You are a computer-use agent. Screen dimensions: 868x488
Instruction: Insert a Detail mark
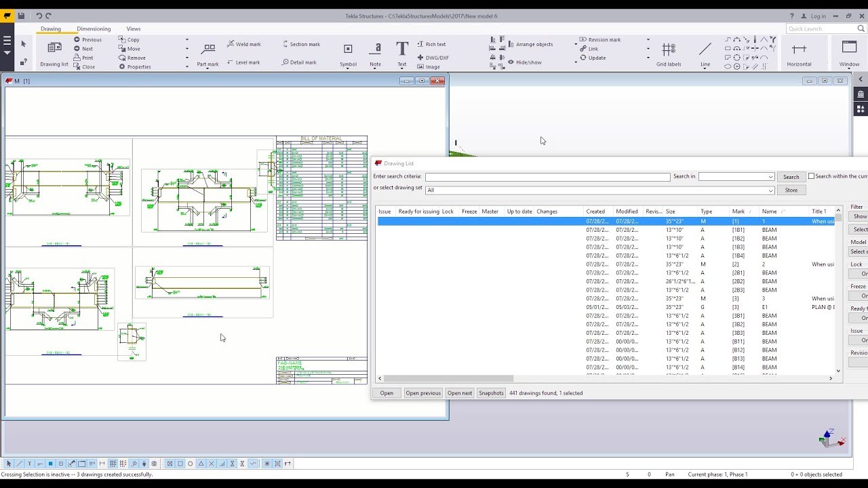299,62
